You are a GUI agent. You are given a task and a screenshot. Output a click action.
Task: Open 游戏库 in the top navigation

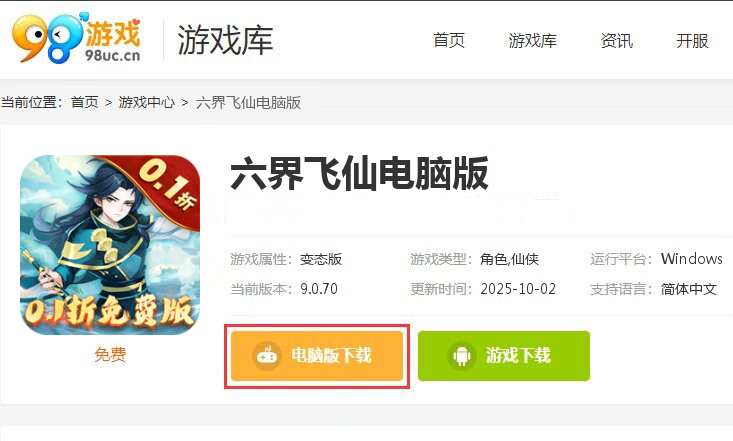click(532, 41)
